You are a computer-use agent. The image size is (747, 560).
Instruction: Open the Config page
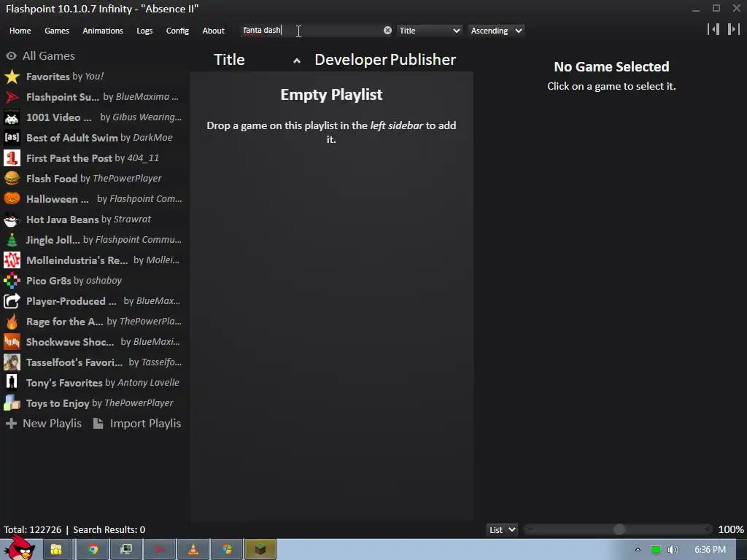[x=177, y=31]
